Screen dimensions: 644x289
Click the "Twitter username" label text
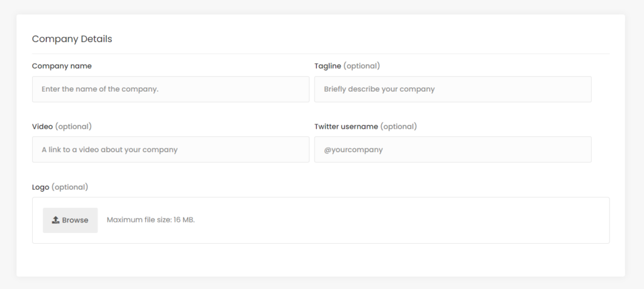pyautogui.click(x=346, y=126)
